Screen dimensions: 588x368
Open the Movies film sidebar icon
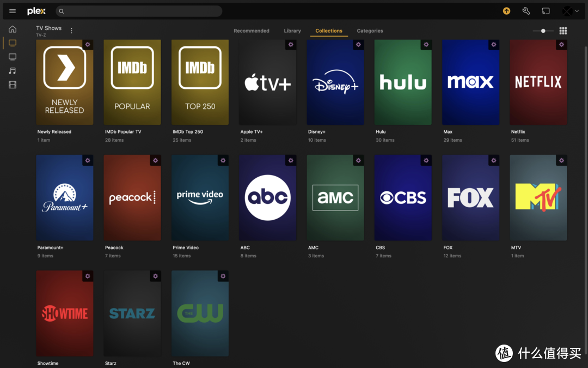click(x=13, y=85)
